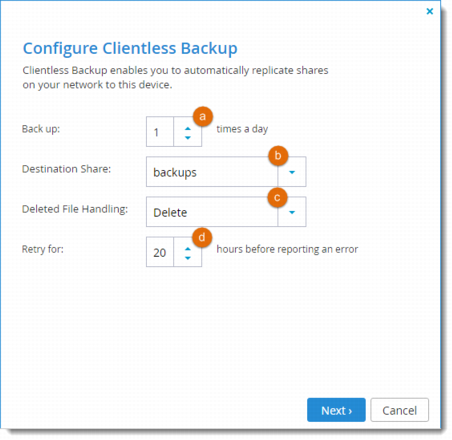This screenshot has height=440, width=452.
Task: Click the Deleted File Handling label
Action: pos(75,209)
